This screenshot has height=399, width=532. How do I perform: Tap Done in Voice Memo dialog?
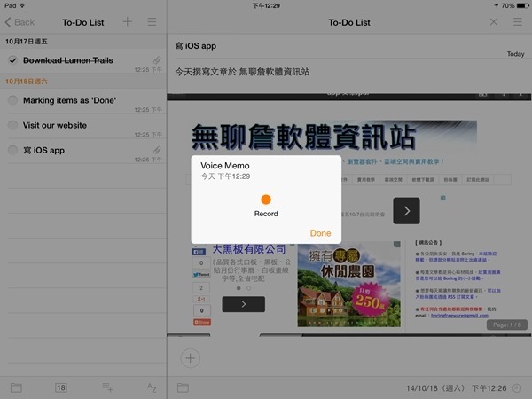(x=320, y=233)
